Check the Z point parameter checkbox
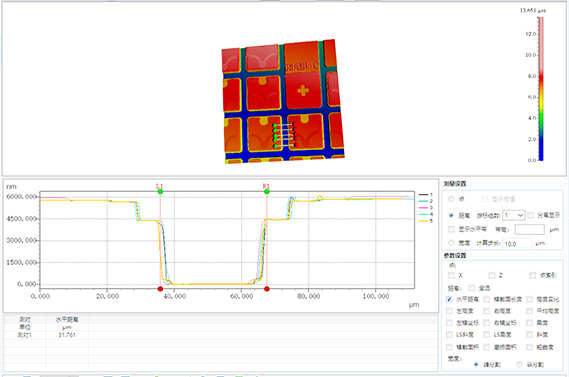569x377 pixels. [x=492, y=275]
